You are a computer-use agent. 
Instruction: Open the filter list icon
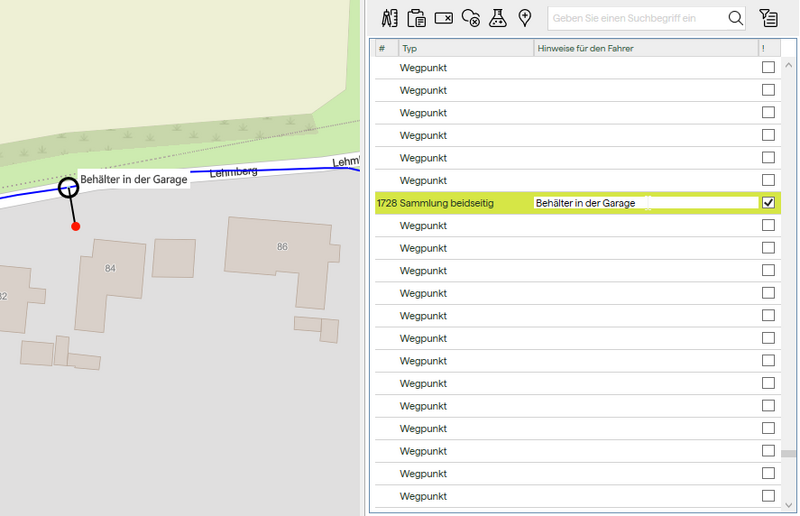[768, 18]
